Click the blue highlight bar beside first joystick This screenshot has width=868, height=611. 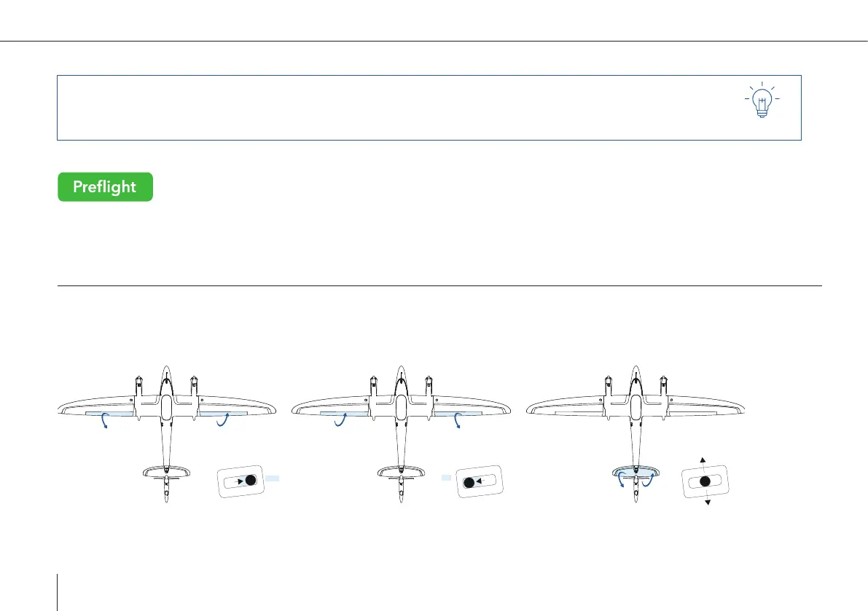coord(273,478)
